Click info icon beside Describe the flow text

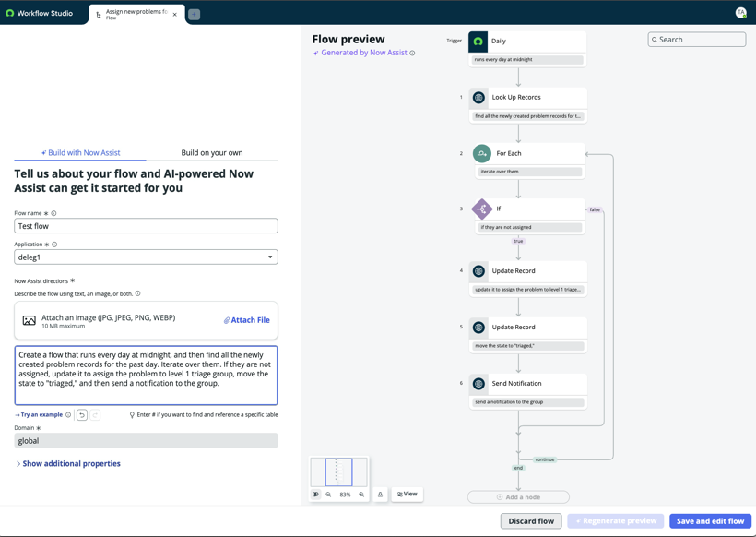tap(138, 293)
